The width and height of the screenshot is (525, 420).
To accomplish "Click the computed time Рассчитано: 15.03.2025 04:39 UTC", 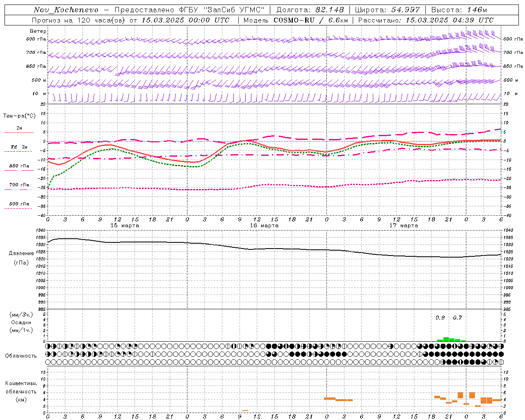I will [426, 20].
